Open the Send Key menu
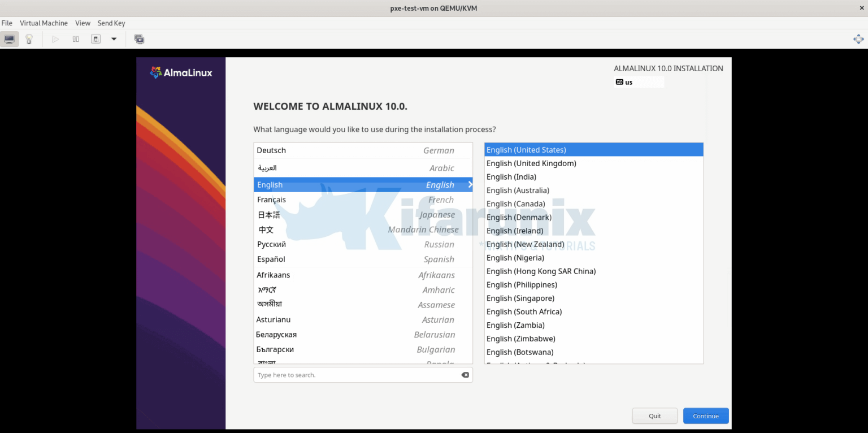Image resolution: width=868 pixels, height=433 pixels. (x=111, y=23)
